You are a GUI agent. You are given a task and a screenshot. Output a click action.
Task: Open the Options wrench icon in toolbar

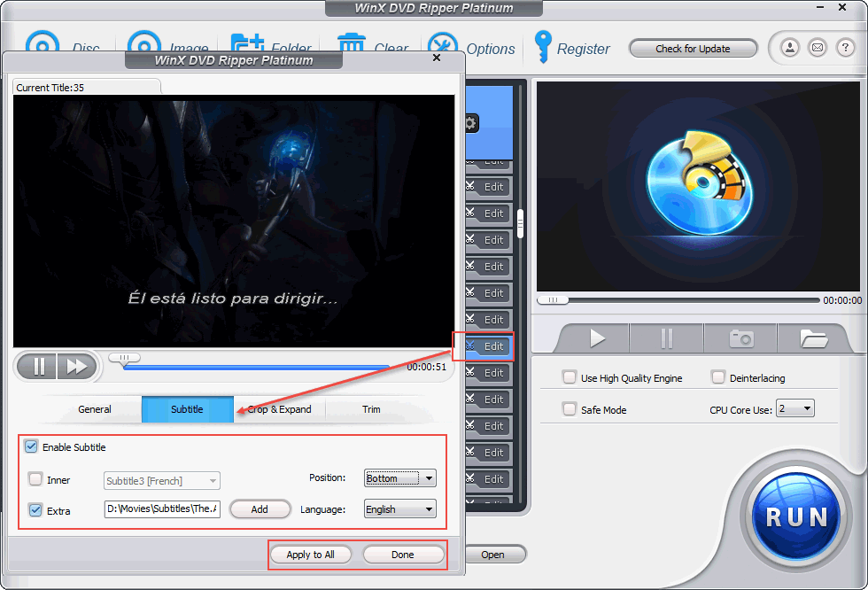click(x=443, y=43)
